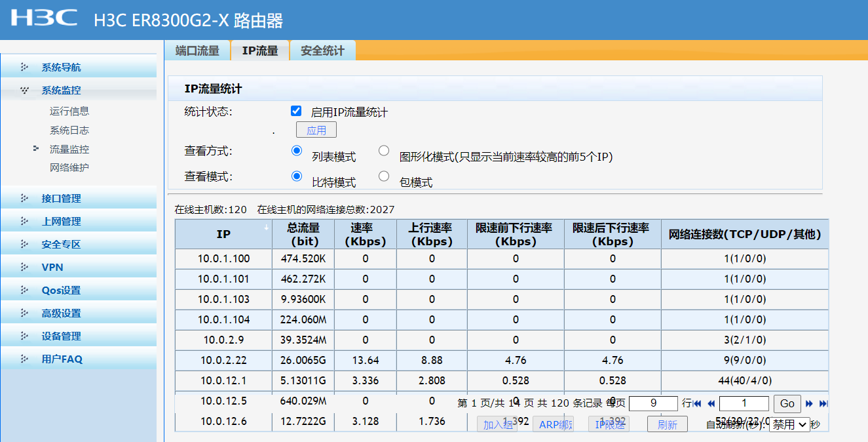
Task: Click the total traffic value 39.3524M
Action: (x=303, y=340)
